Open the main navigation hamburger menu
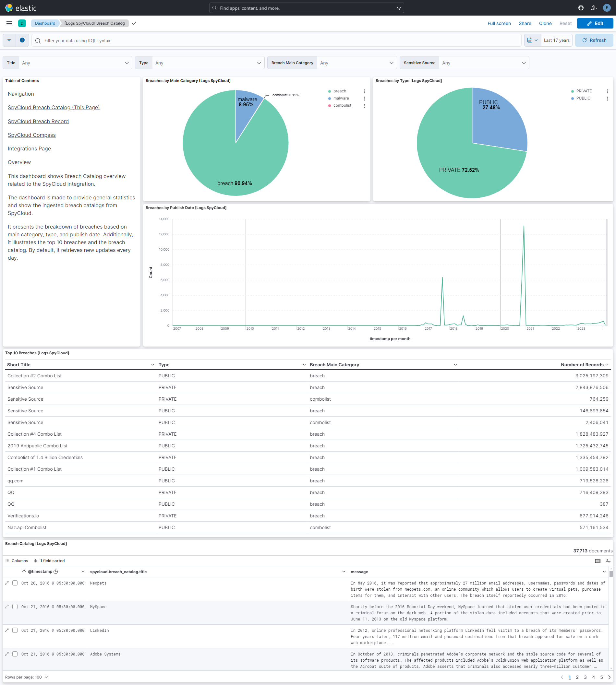 pos(9,23)
